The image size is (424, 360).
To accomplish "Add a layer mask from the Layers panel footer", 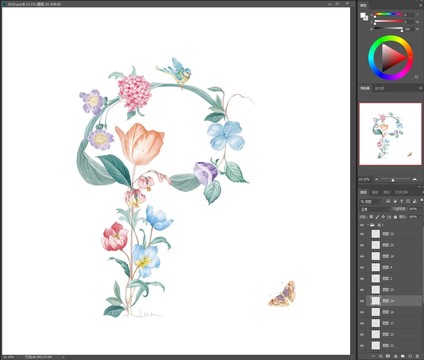I will 388,356.
